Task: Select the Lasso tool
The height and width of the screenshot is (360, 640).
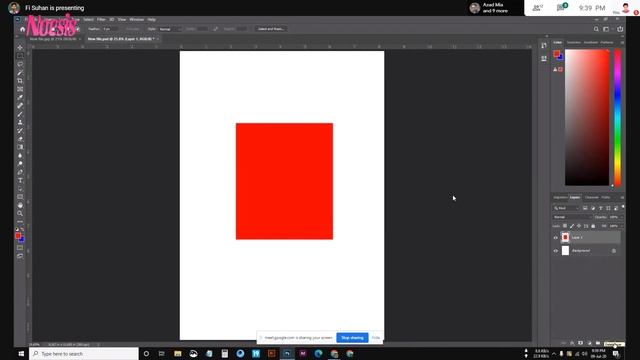Action: (x=20, y=64)
